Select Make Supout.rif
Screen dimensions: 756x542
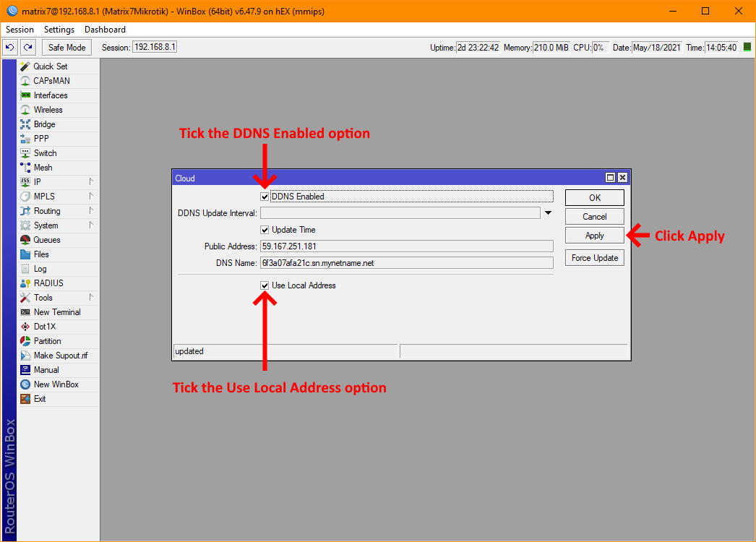point(58,356)
